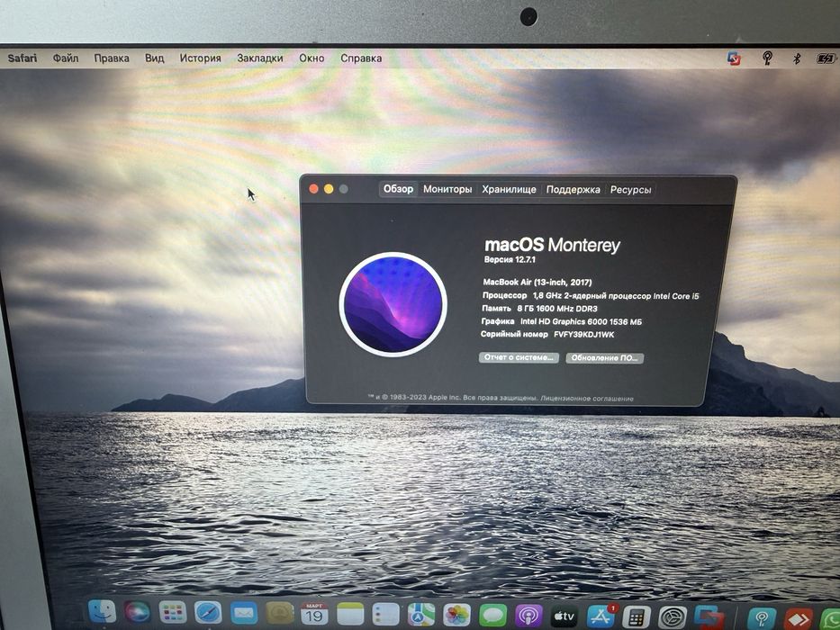Open red double-arrow app in Dock
840x630 pixels.
[x=799, y=619]
